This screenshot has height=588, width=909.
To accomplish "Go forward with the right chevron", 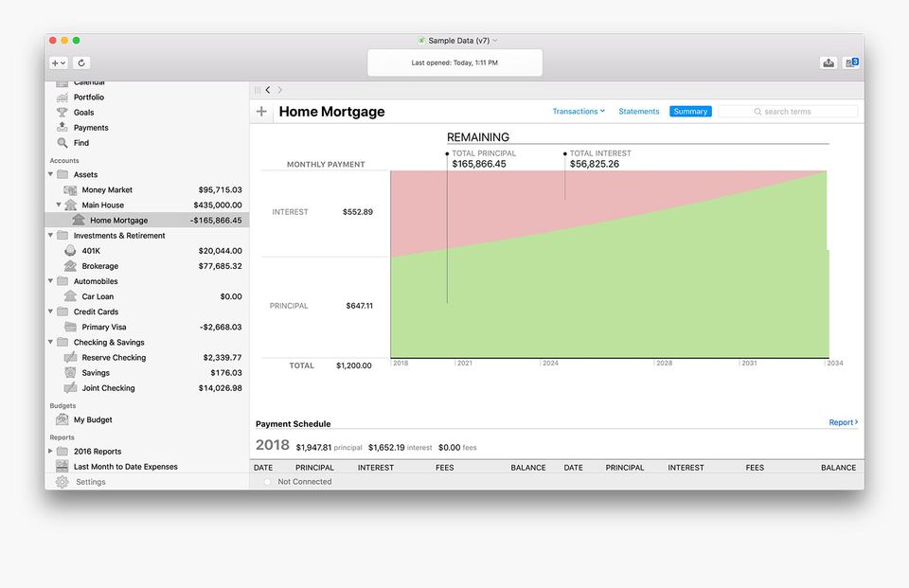I will point(280,90).
